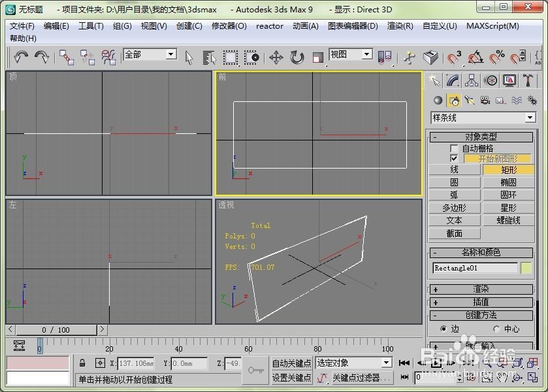Activate Select and Move tool
The width and height of the screenshot is (548, 392).
click(x=276, y=57)
